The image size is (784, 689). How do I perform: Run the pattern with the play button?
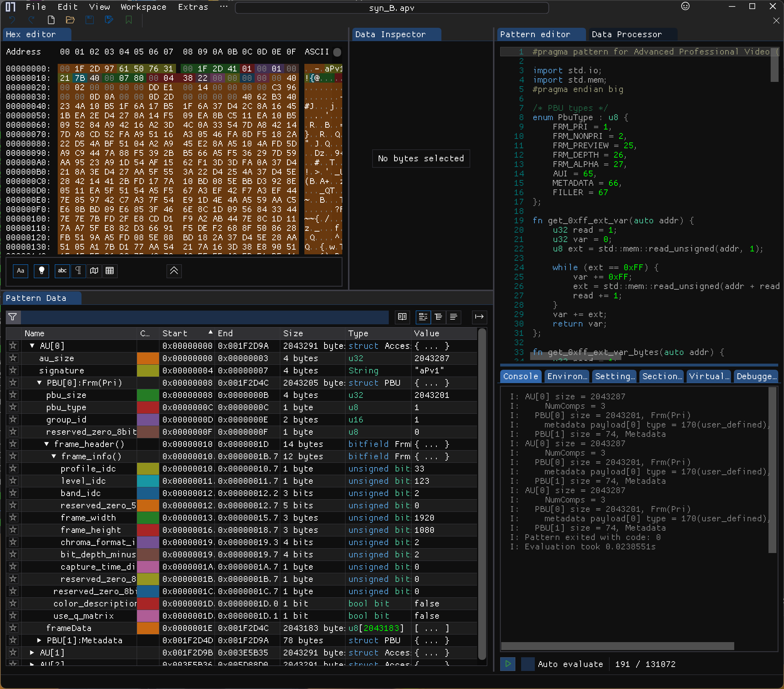tap(508, 664)
